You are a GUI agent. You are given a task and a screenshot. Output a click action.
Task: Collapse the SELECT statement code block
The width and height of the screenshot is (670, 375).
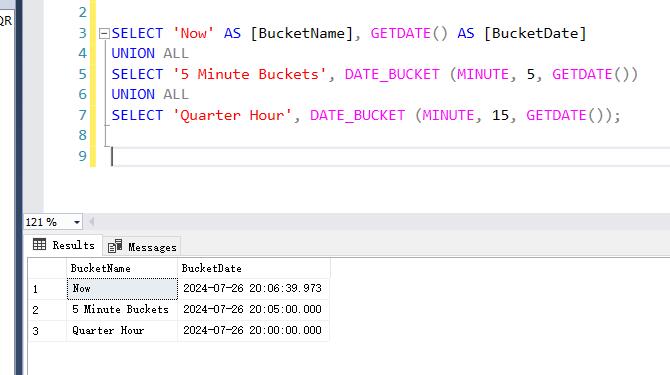click(x=104, y=33)
